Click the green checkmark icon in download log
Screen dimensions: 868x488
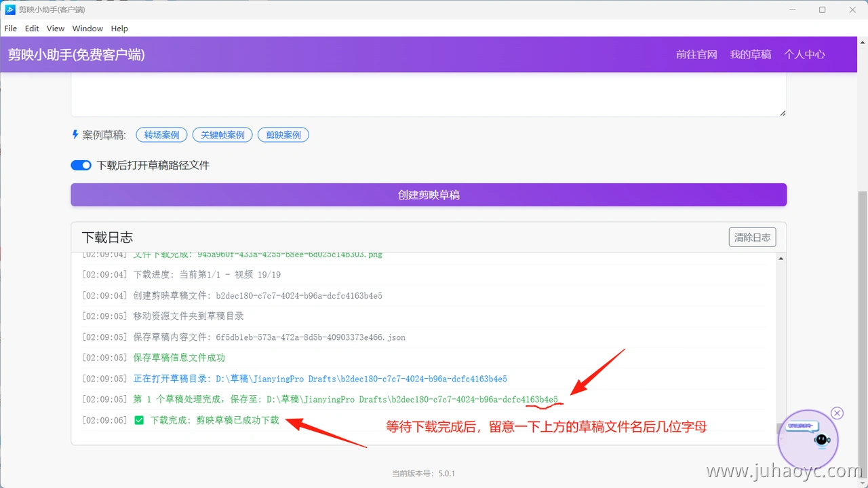(x=139, y=420)
